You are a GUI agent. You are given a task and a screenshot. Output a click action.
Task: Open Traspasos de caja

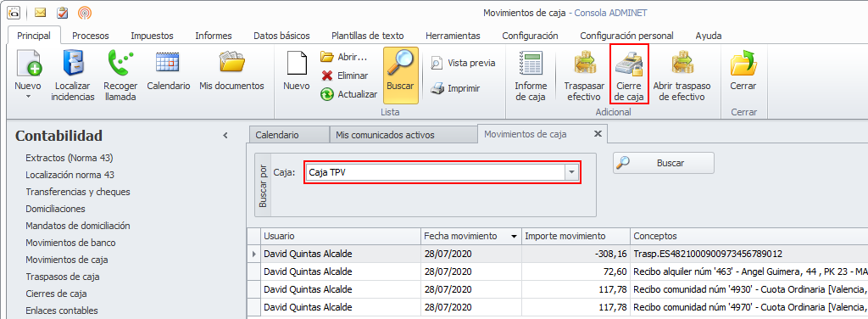pyautogui.click(x=63, y=277)
